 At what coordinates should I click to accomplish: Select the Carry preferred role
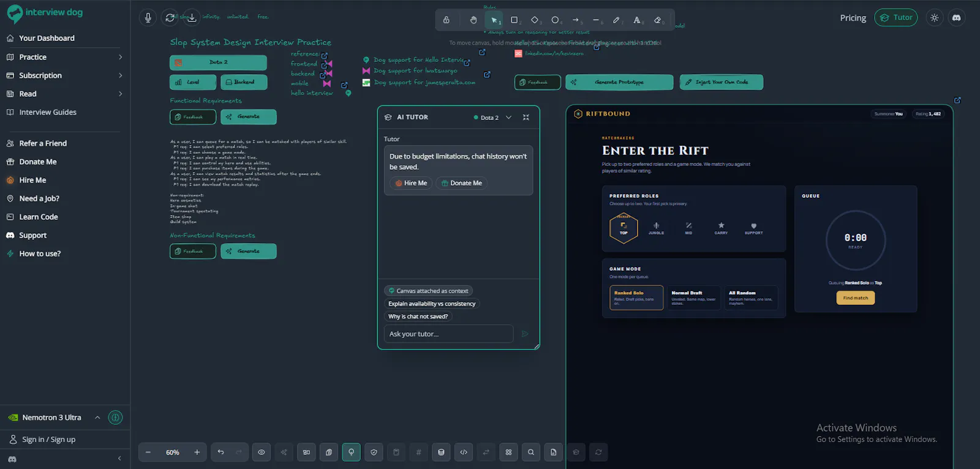[x=721, y=228]
